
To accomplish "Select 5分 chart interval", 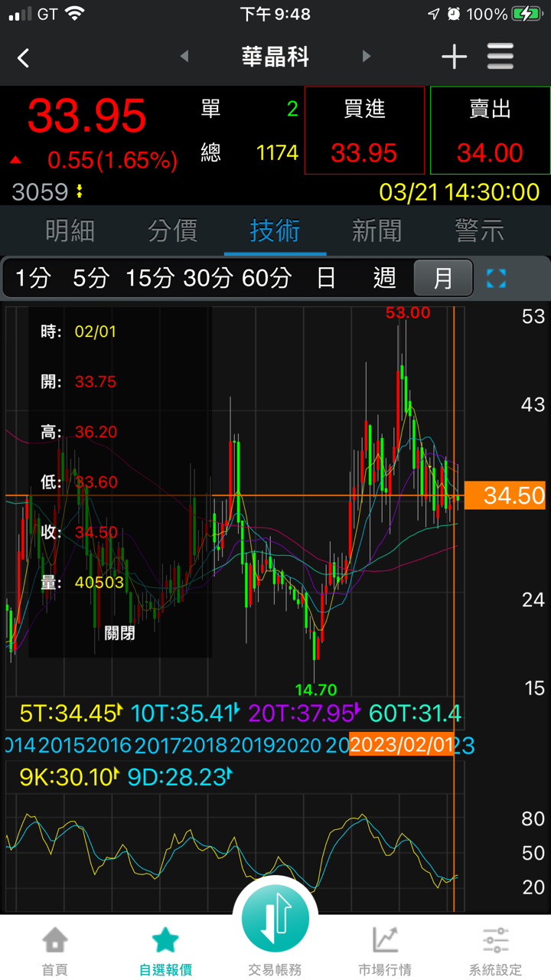I will [x=90, y=278].
